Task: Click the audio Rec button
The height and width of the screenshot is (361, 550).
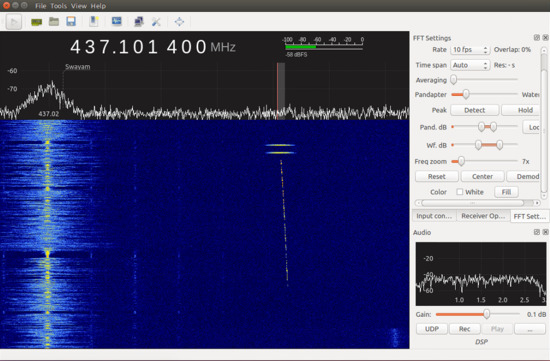Action: (464, 329)
